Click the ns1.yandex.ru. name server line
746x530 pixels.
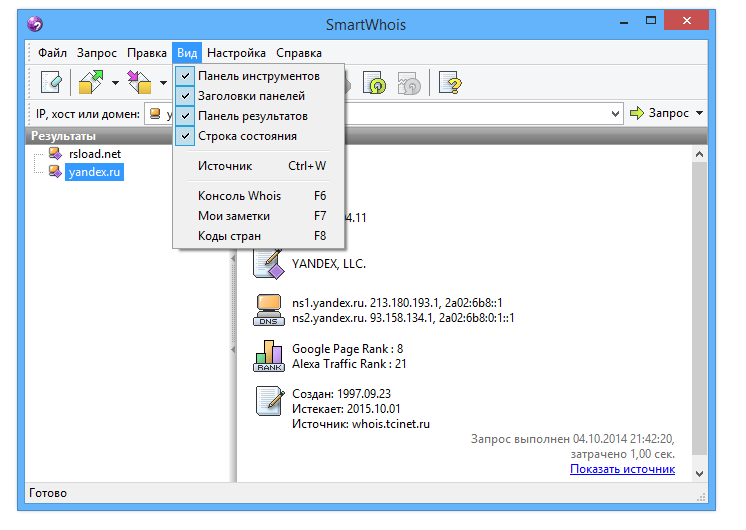click(397, 303)
